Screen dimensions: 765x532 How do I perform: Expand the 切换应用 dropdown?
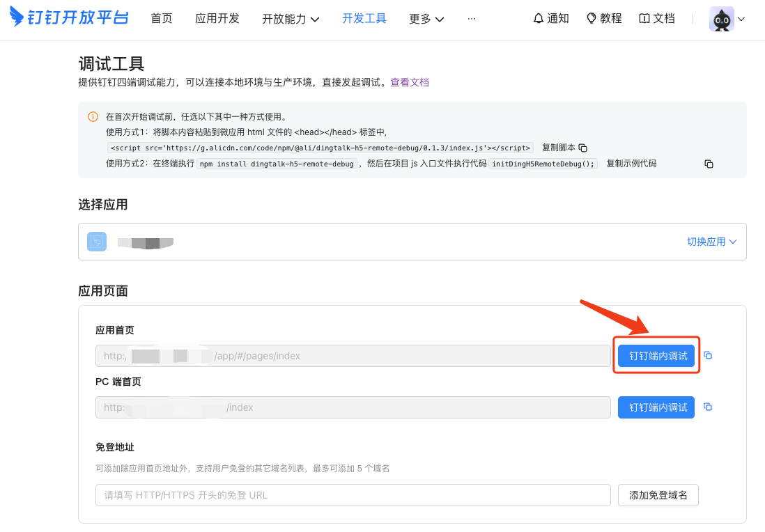pos(712,242)
